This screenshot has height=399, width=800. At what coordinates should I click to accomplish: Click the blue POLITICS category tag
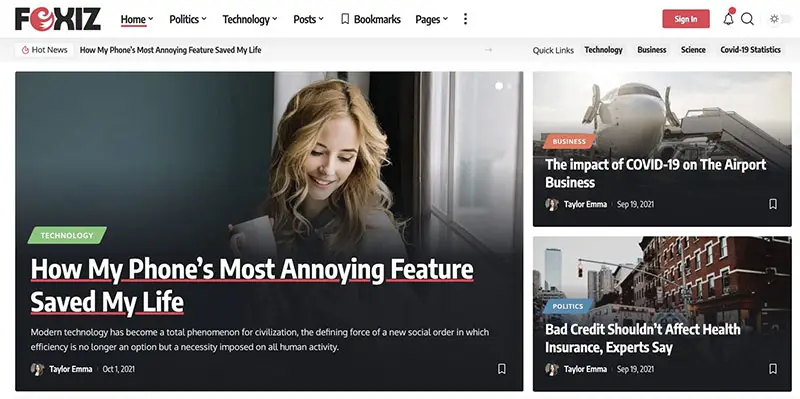[567, 306]
